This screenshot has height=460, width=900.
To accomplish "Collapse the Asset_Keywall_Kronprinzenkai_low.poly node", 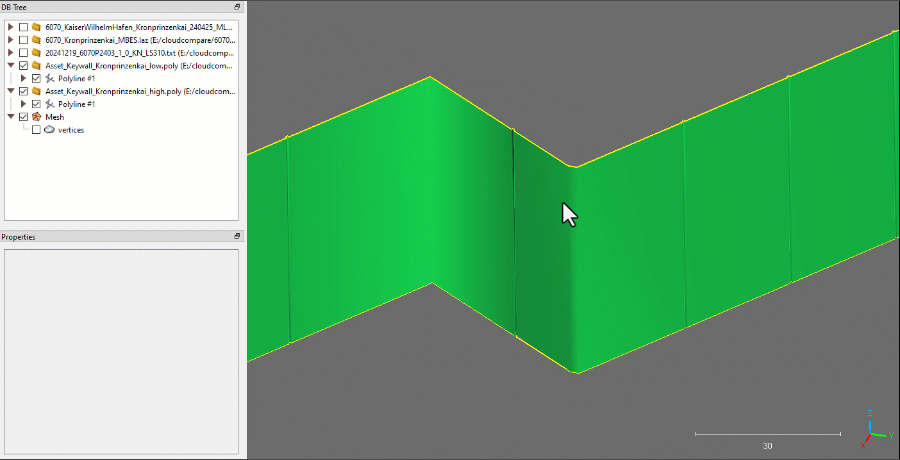I will coord(10,65).
